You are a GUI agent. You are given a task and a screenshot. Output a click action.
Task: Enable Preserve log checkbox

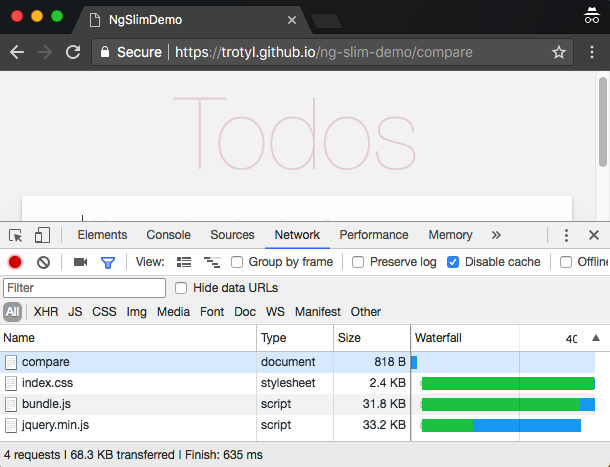[358, 262]
